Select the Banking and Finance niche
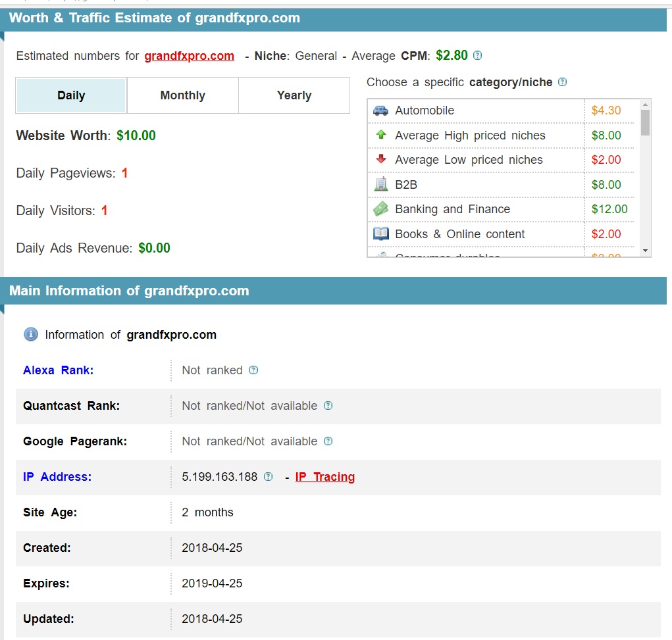The width and height of the screenshot is (672, 640). tap(501, 209)
